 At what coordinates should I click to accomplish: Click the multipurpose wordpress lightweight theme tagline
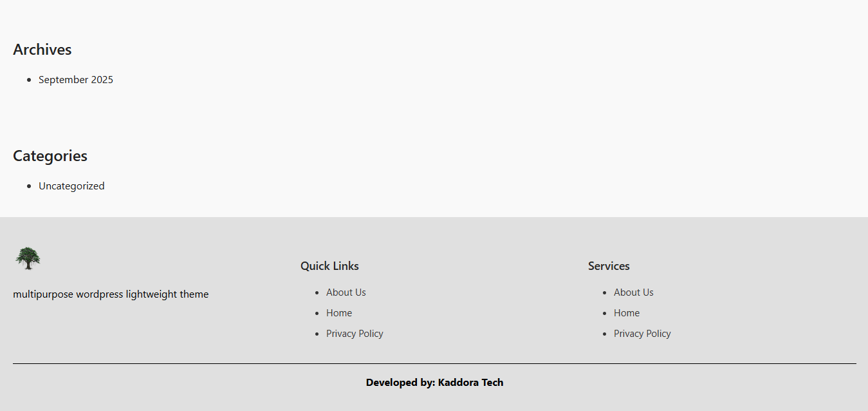click(x=111, y=294)
